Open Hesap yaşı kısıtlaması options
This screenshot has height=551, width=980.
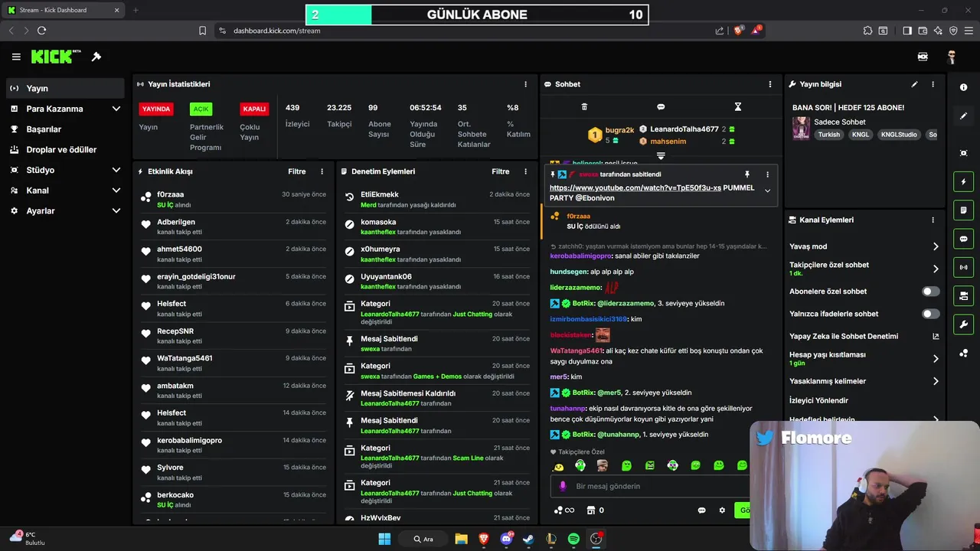pos(936,358)
